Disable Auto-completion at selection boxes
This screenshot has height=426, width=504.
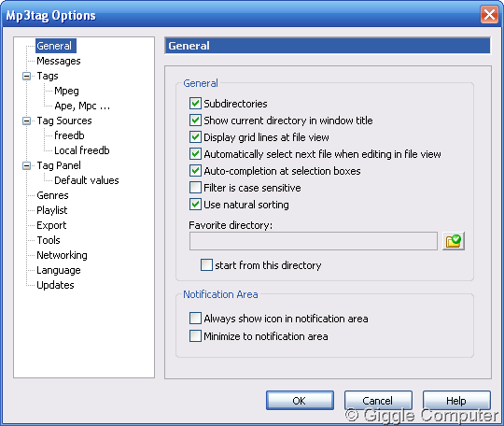(x=195, y=171)
